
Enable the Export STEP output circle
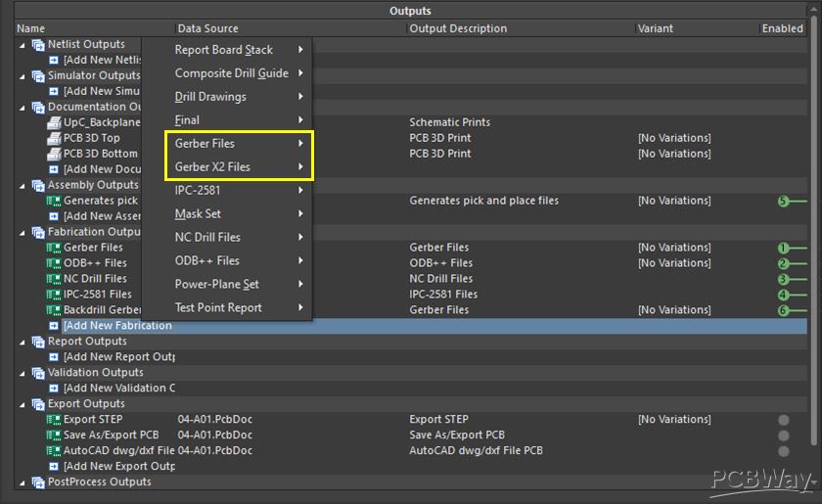click(x=784, y=420)
